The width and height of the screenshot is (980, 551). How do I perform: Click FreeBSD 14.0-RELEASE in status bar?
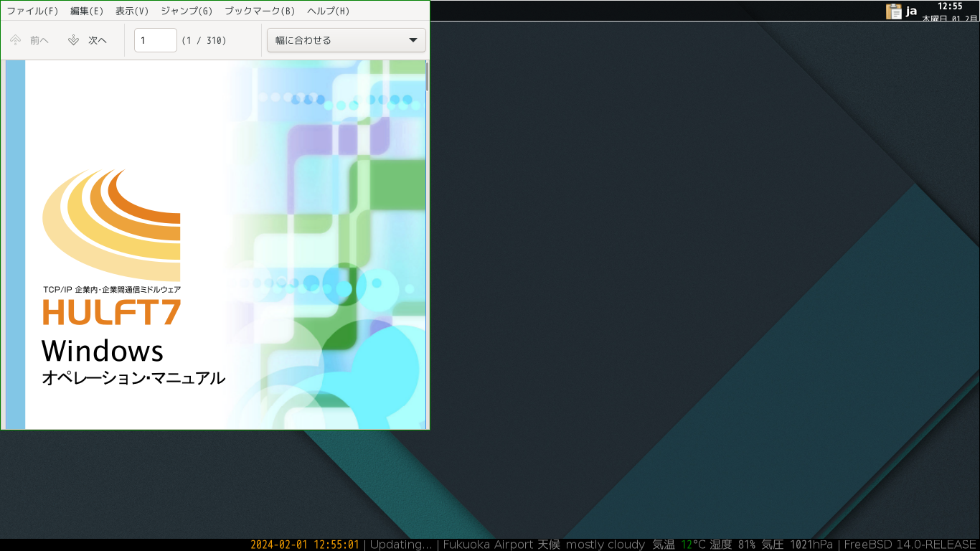point(910,545)
